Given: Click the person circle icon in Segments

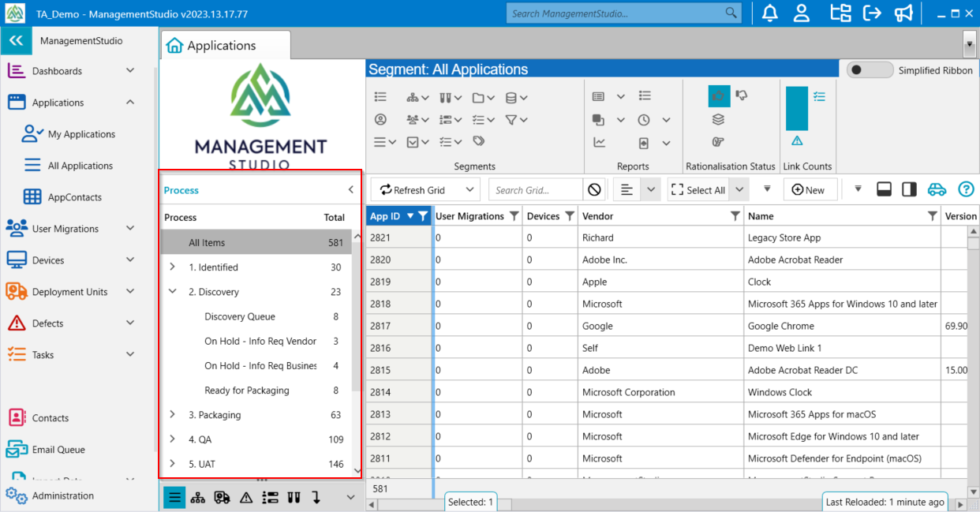Looking at the screenshot, I should coord(380,120).
